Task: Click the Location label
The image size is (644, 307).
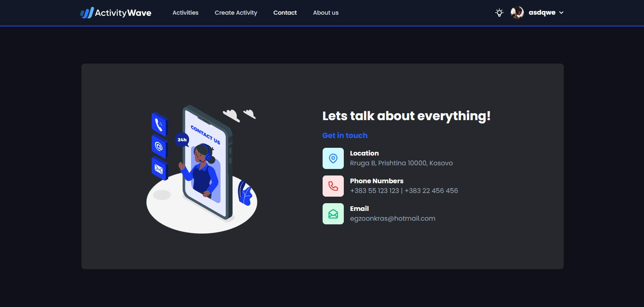Action: point(365,153)
